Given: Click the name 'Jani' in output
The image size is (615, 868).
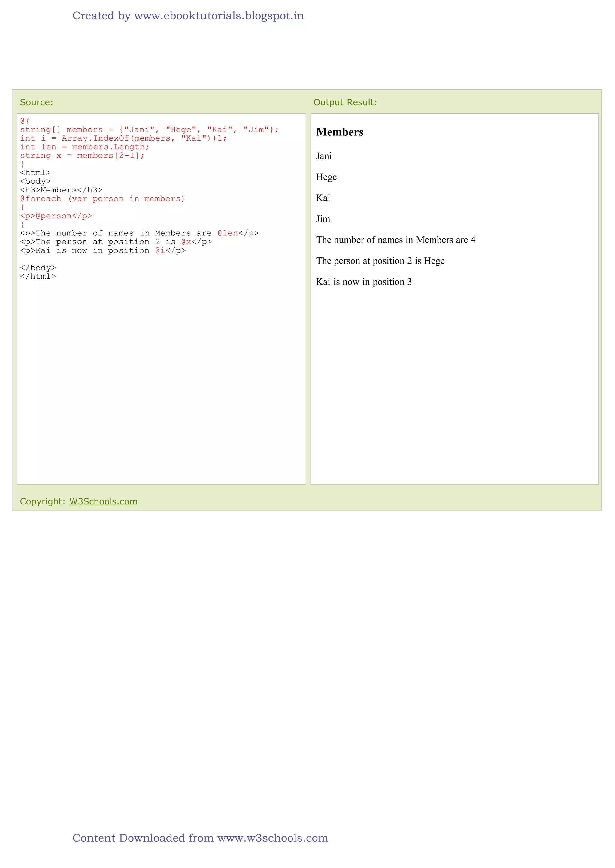Looking at the screenshot, I should pyautogui.click(x=324, y=156).
